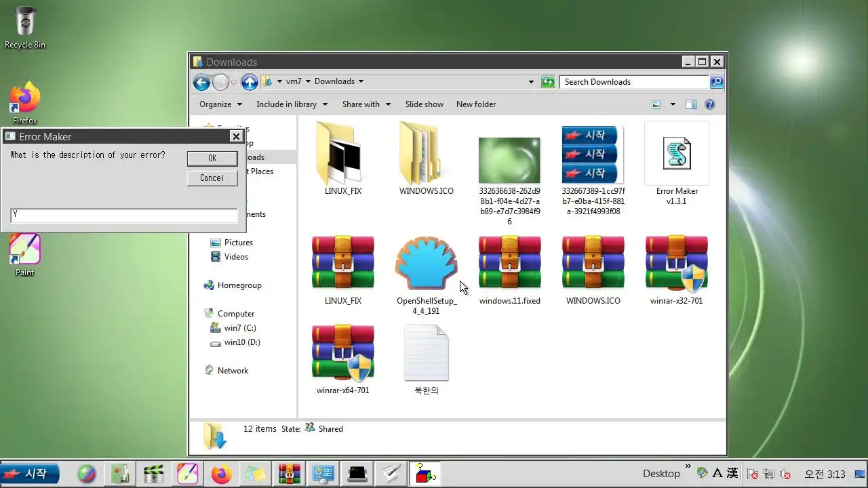This screenshot has width=868, height=488.
Task: Click the 오전 3:13 clock
Action: point(825,474)
